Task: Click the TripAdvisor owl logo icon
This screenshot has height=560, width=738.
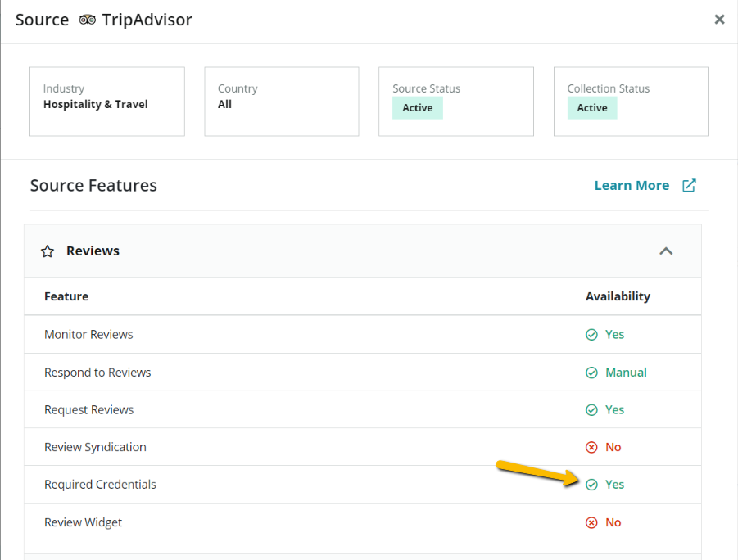Action: (87, 20)
